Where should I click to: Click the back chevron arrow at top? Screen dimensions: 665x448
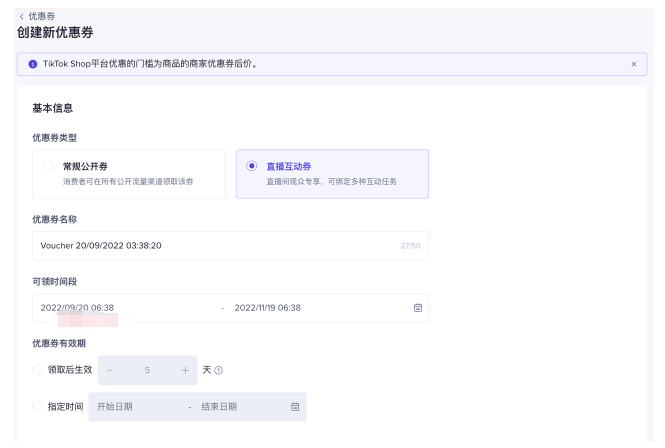coord(21,16)
